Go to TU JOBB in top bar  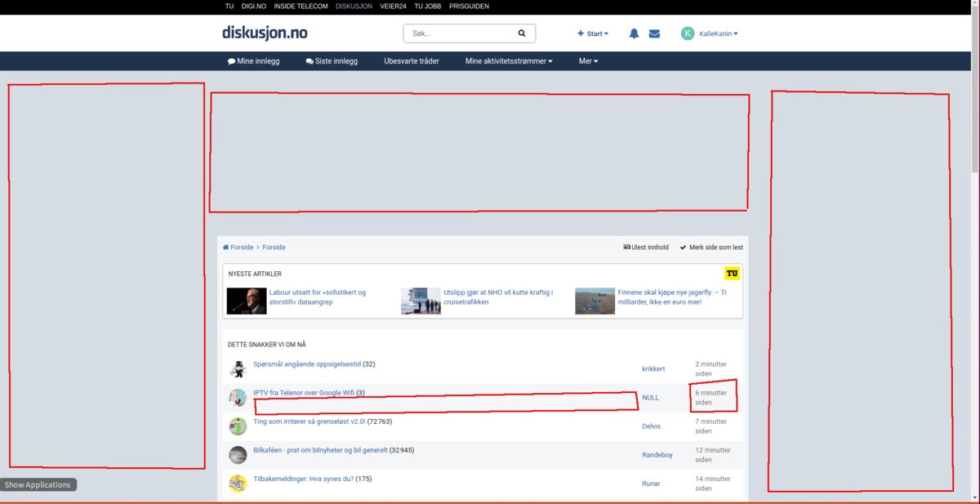(x=428, y=6)
